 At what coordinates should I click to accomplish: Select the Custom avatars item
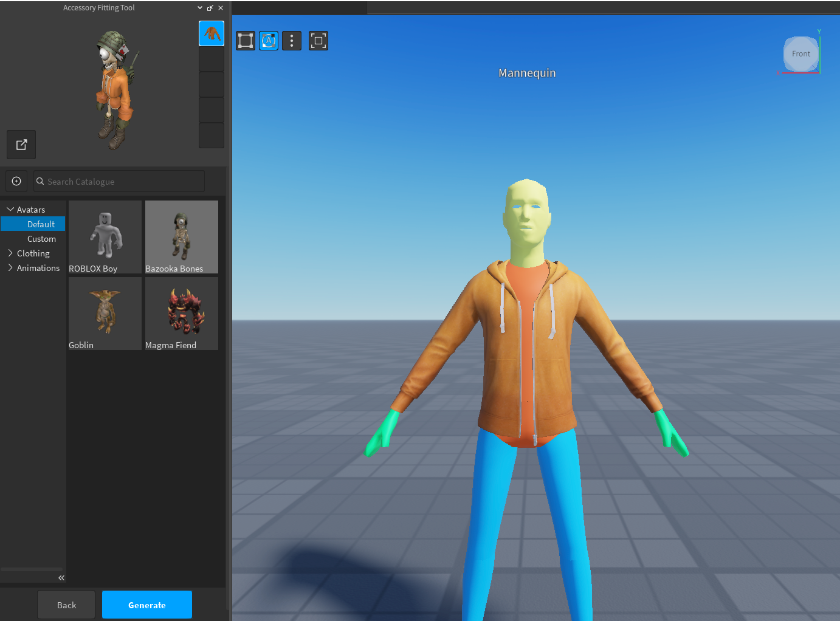click(x=41, y=239)
